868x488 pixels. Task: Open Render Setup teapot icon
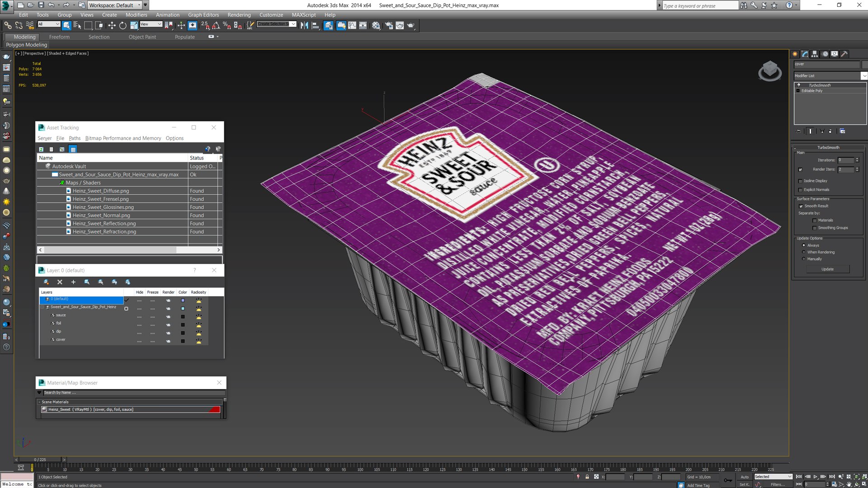pos(389,26)
